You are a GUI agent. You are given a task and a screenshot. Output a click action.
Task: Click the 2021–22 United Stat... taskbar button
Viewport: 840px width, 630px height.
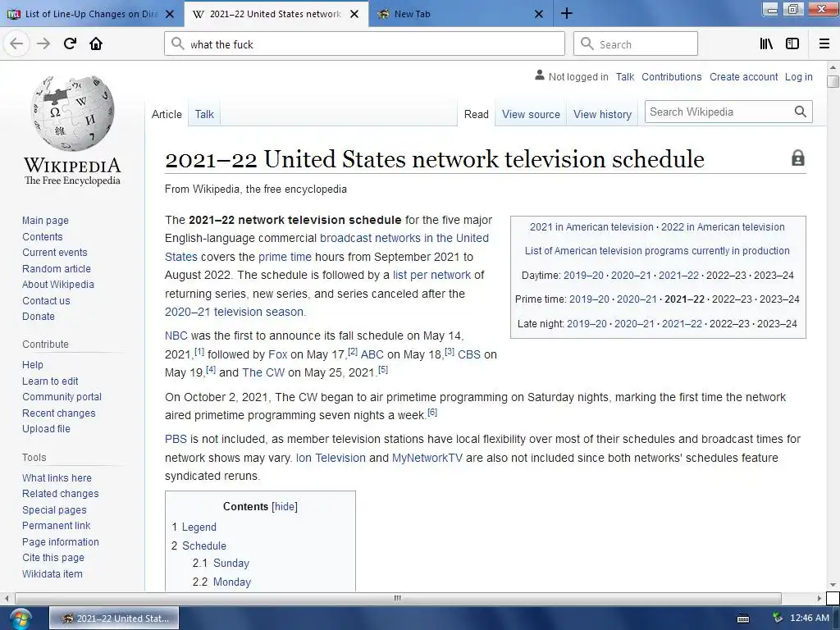click(x=114, y=619)
